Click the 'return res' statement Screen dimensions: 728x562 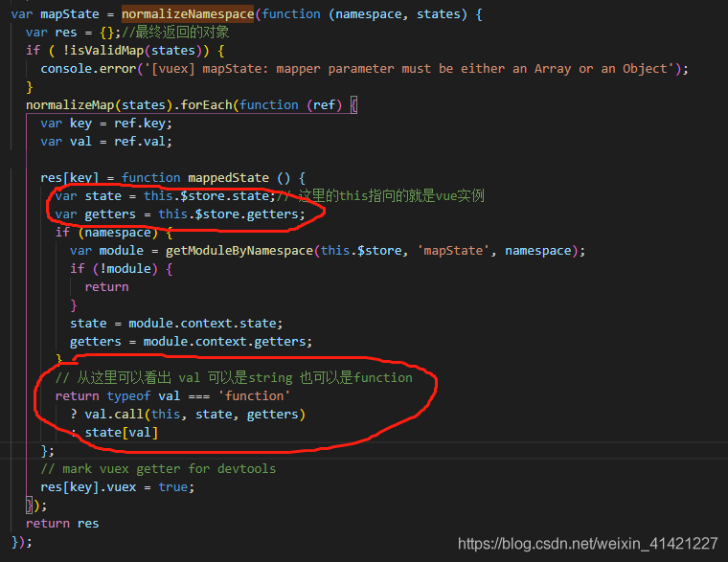coord(62,524)
